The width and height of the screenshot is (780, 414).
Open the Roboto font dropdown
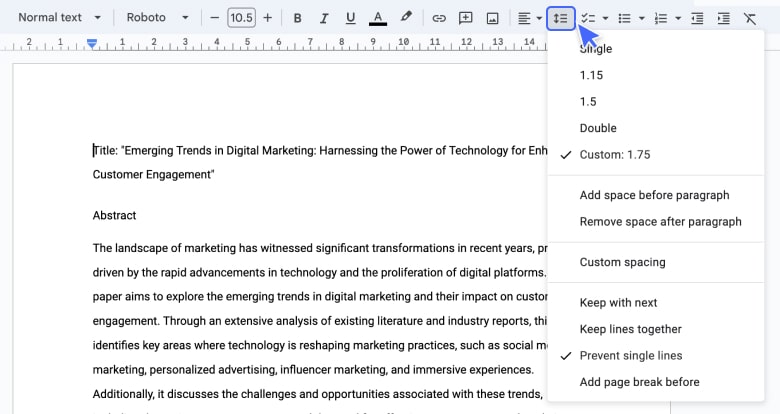click(x=157, y=17)
